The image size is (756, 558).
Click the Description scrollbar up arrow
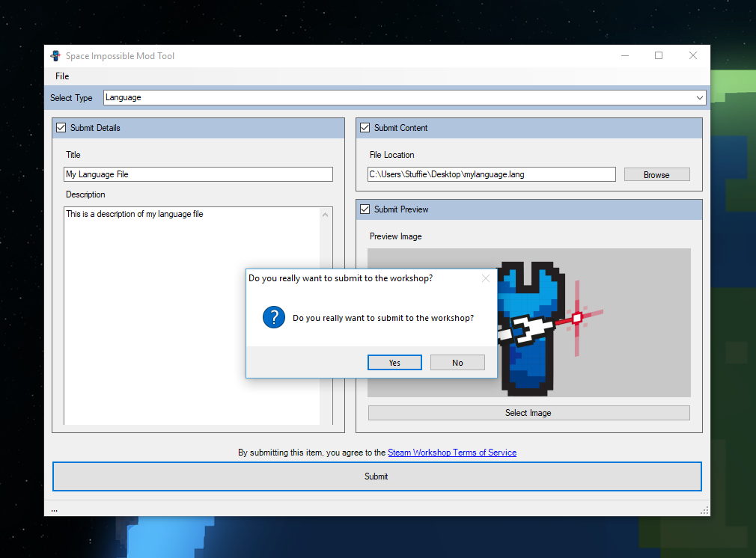[326, 215]
